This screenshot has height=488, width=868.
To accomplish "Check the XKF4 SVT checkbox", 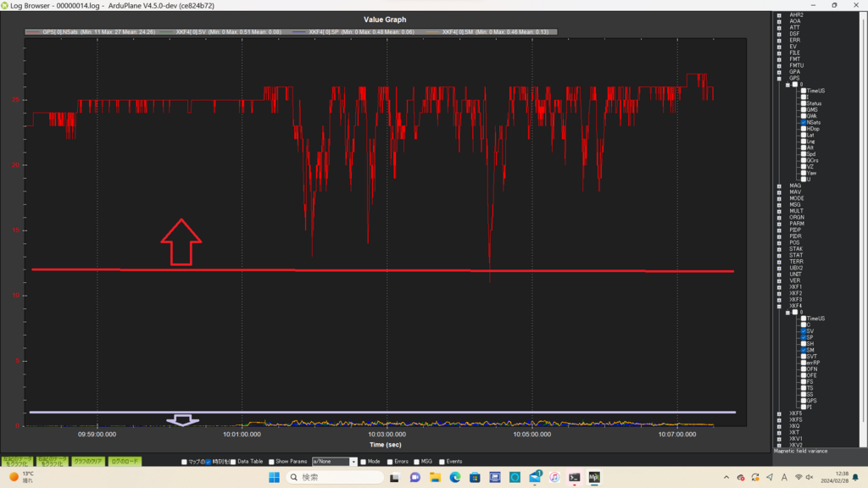I will (804, 357).
